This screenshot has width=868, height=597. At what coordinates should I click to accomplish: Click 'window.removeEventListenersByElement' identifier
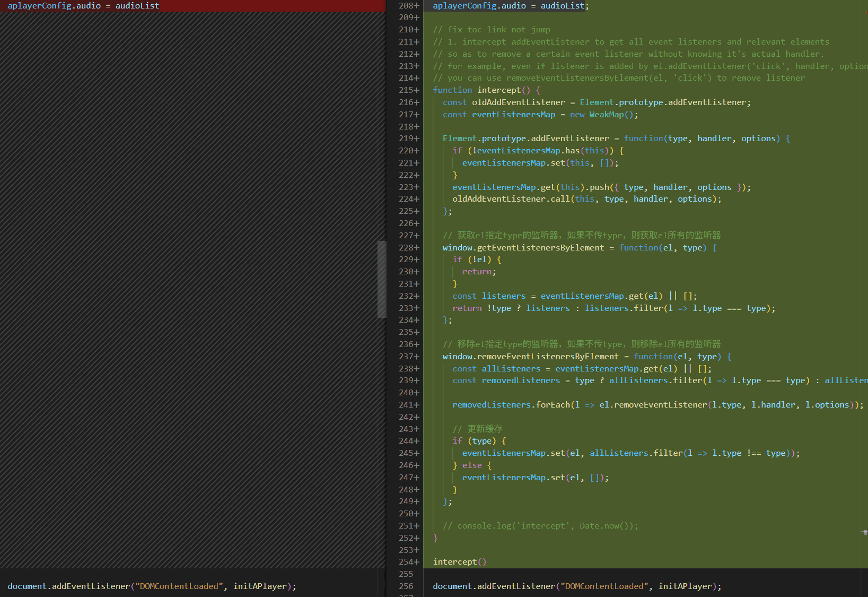pyautogui.click(x=530, y=357)
